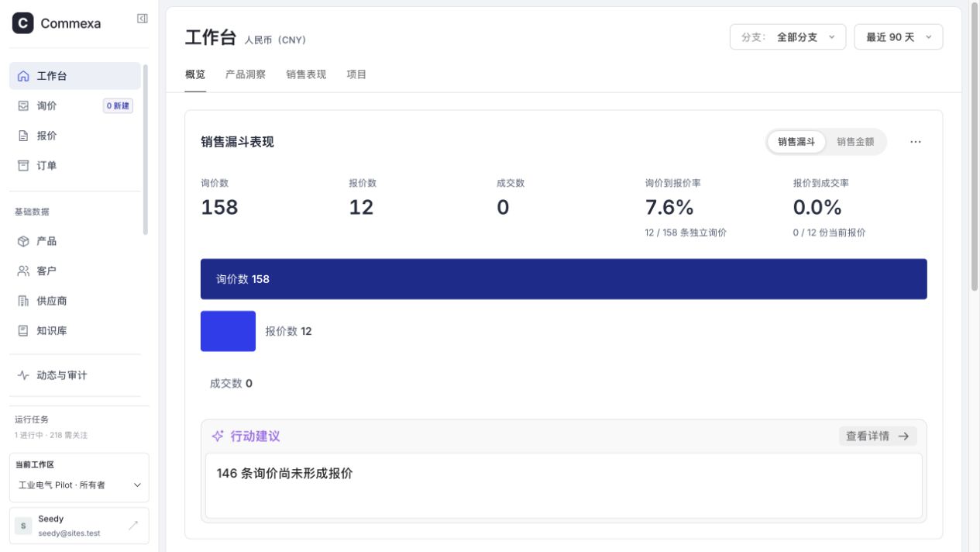Navigate to 产品 in the sidebar
The height and width of the screenshot is (552, 980).
tap(75, 241)
